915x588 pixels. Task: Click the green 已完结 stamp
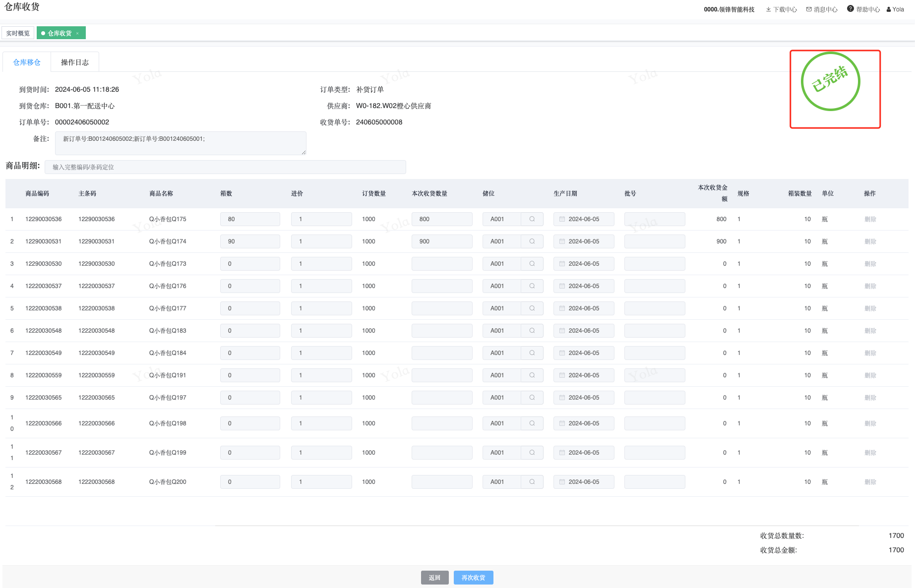830,81
